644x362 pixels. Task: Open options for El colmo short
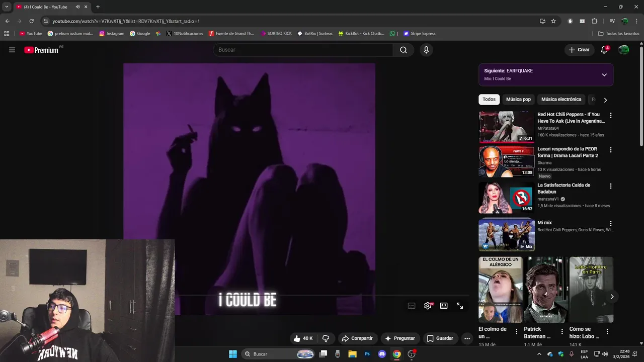click(x=516, y=331)
